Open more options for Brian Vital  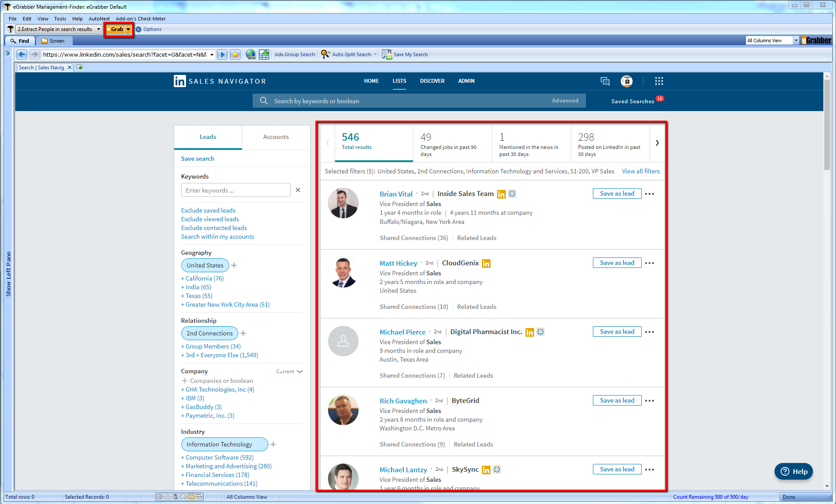(649, 194)
